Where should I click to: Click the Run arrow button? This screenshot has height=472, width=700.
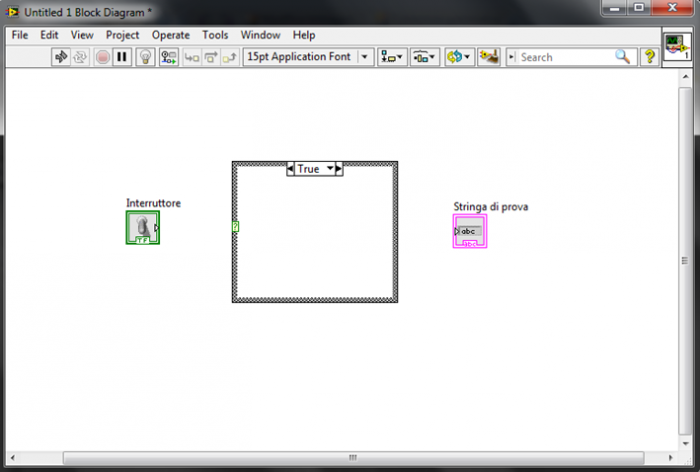click(x=61, y=57)
